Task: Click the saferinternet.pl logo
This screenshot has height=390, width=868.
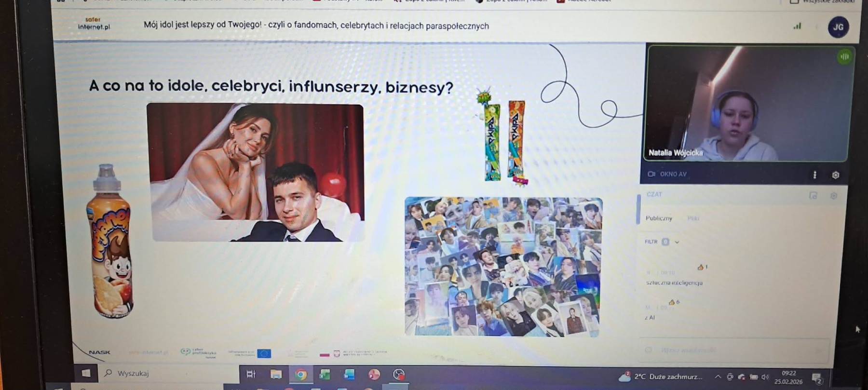Action: pos(94,24)
